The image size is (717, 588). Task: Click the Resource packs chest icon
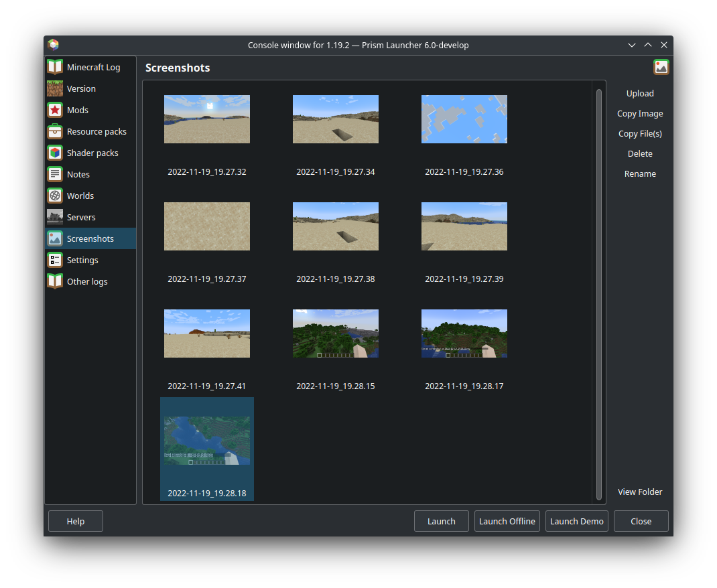[55, 131]
